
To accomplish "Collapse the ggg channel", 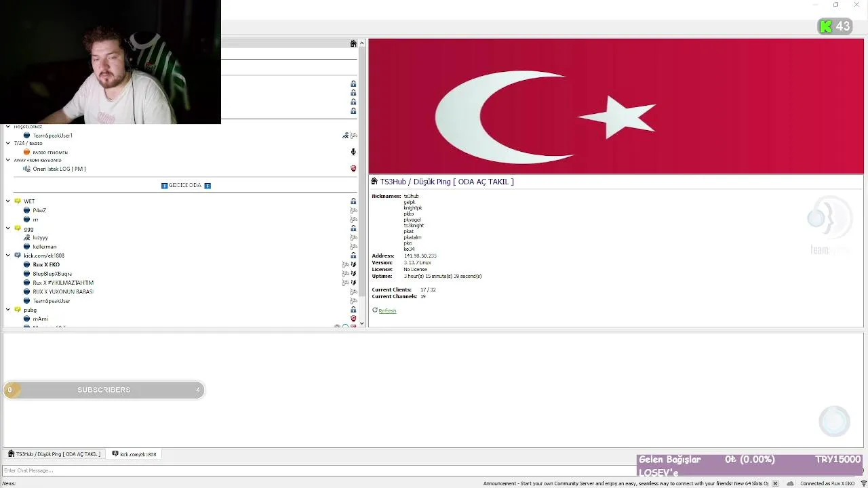I will tap(8, 228).
